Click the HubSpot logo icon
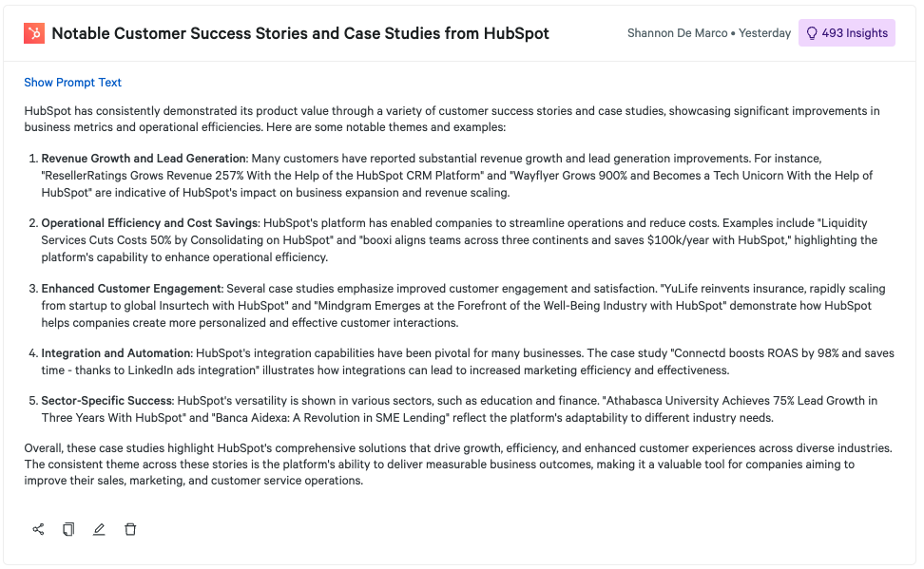The width and height of the screenshot is (924, 569). click(x=34, y=33)
